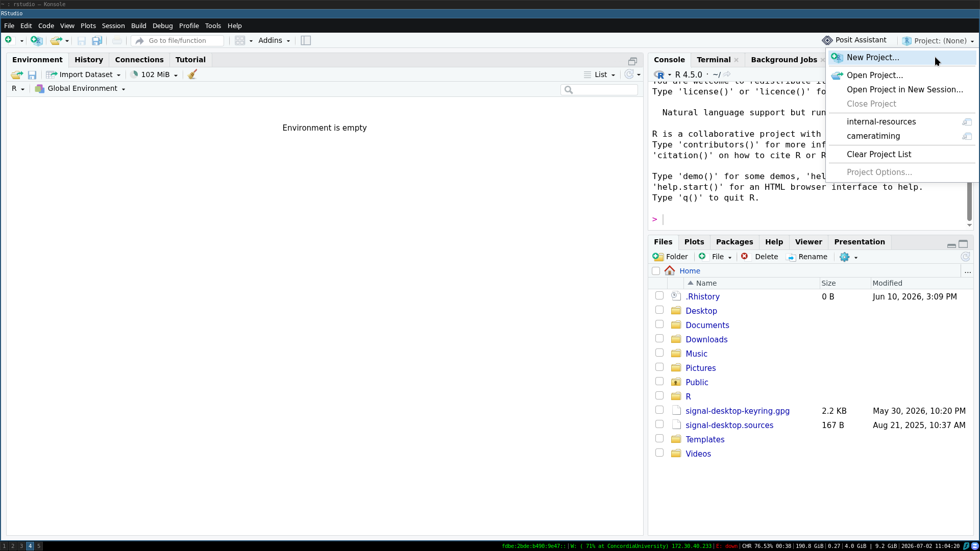Click the Environment search field
This screenshot has height=551, width=980.
pos(599,90)
